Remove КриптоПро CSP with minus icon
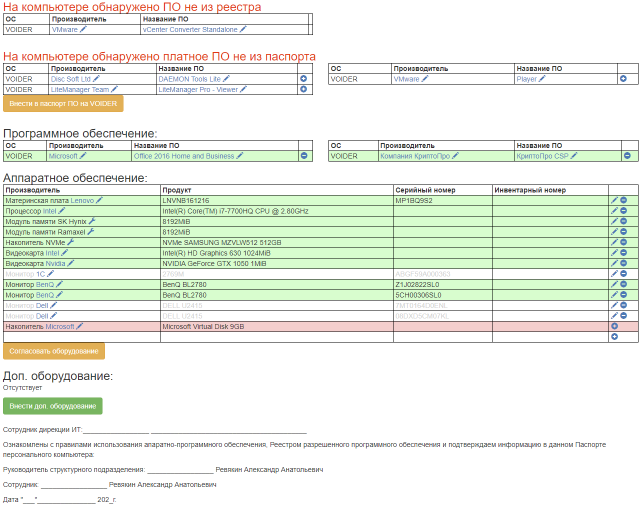This screenshot has height=516, width=639. [x=627, y=156]
